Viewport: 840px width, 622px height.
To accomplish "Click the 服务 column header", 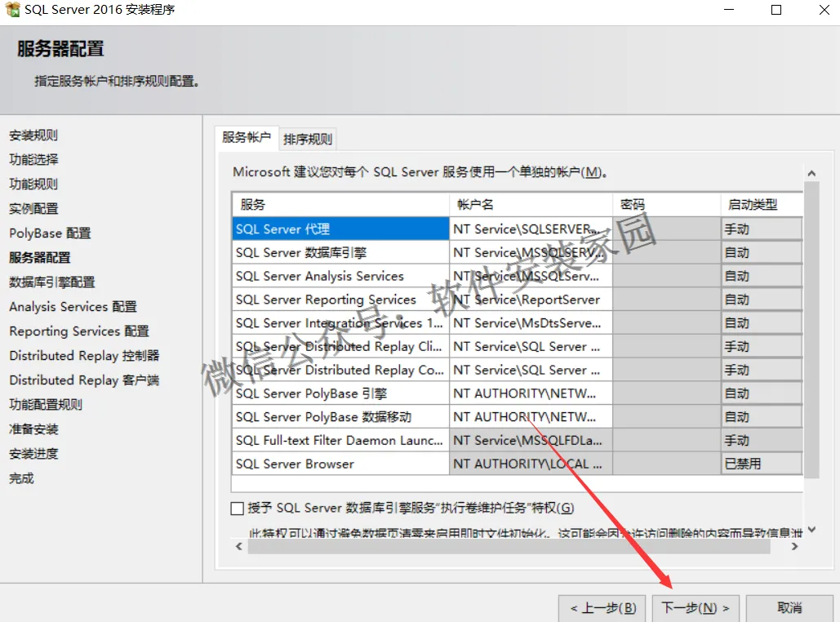I will [340, 205].
